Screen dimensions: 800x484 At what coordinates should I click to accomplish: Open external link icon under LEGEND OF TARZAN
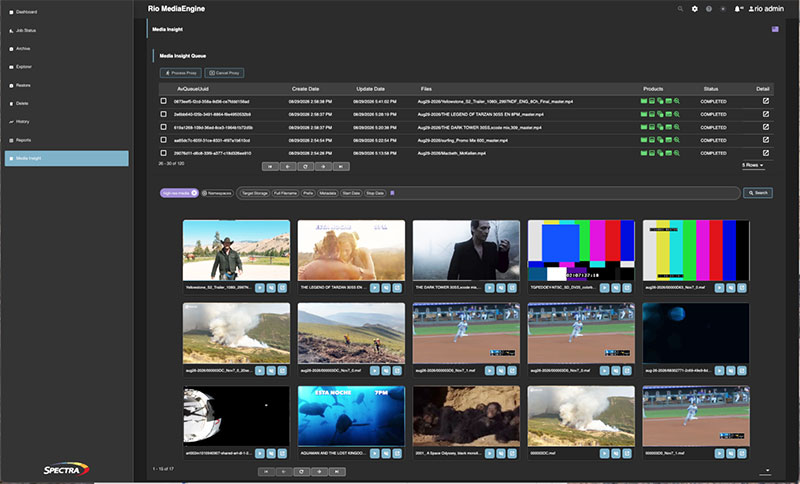tap(397, 288)
